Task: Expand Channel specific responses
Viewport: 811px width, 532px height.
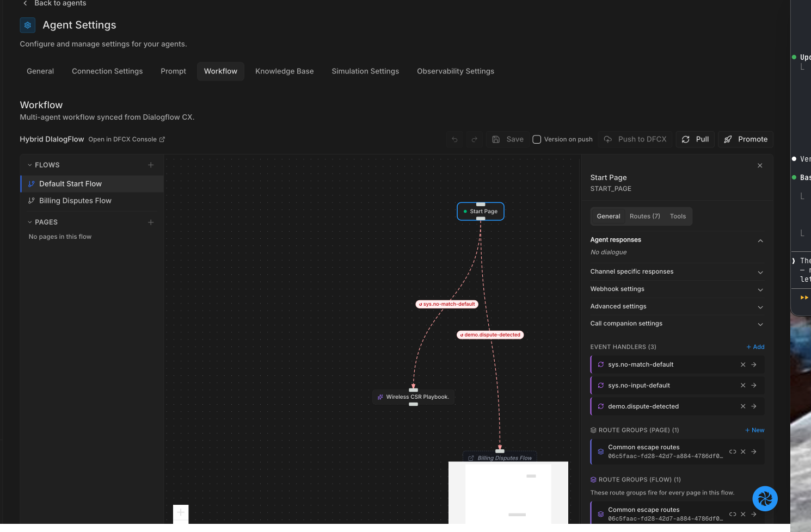Action: click(677, 271)
